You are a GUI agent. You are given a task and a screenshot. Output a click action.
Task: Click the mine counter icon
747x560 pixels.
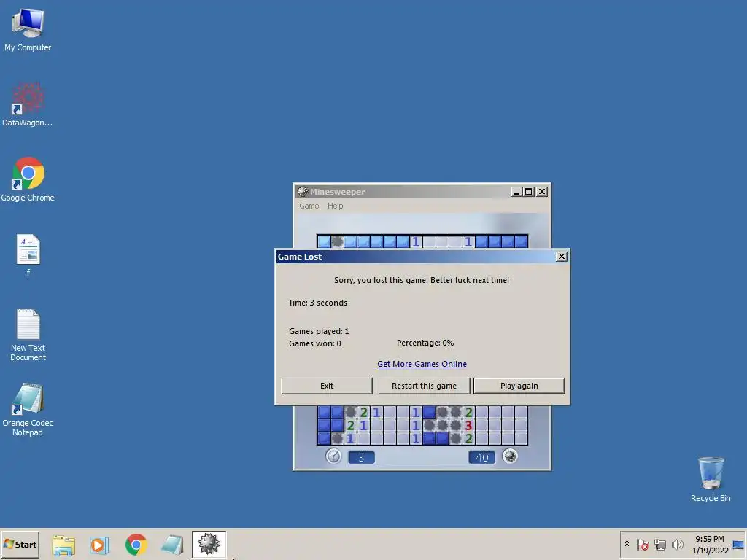pos(510,456)
